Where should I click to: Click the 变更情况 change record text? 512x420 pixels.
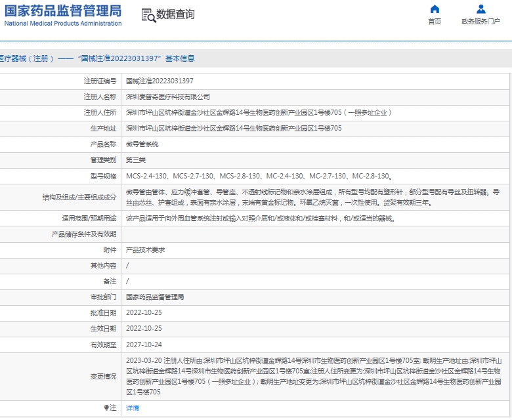314,376
